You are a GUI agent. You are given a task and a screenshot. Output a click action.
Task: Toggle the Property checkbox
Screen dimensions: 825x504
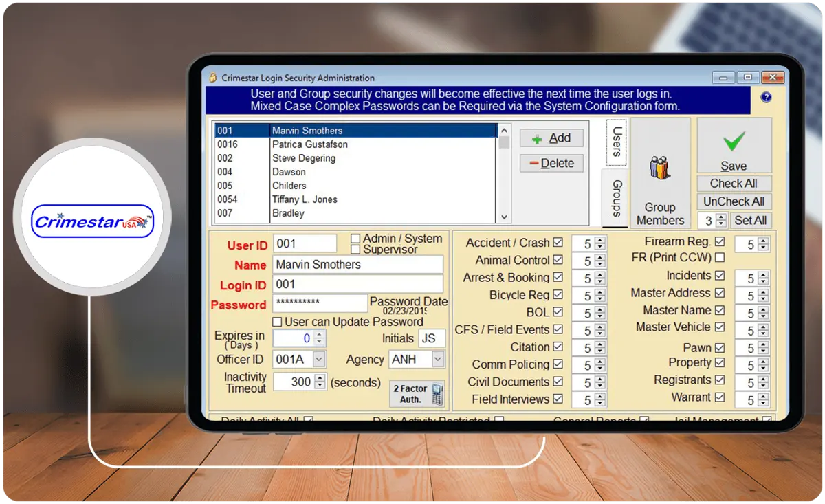point(720,362)
